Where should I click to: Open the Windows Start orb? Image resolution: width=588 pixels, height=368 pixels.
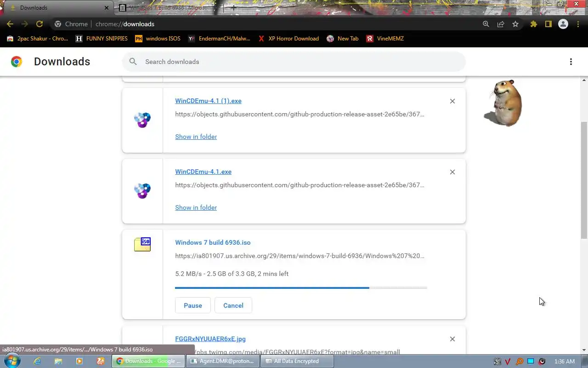click(x=12, y=361)
